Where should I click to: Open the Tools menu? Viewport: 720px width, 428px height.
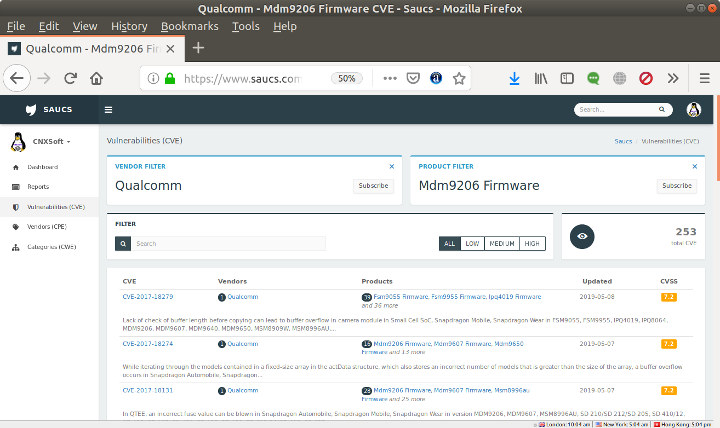tap(246, 26)
